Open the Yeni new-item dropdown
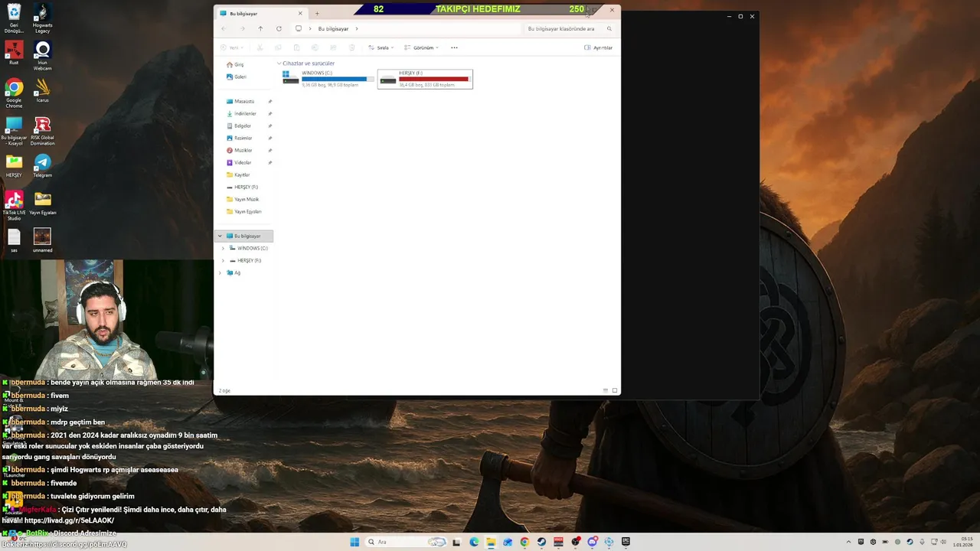This screenshot has width=980, height=551. tap(231, 47)
